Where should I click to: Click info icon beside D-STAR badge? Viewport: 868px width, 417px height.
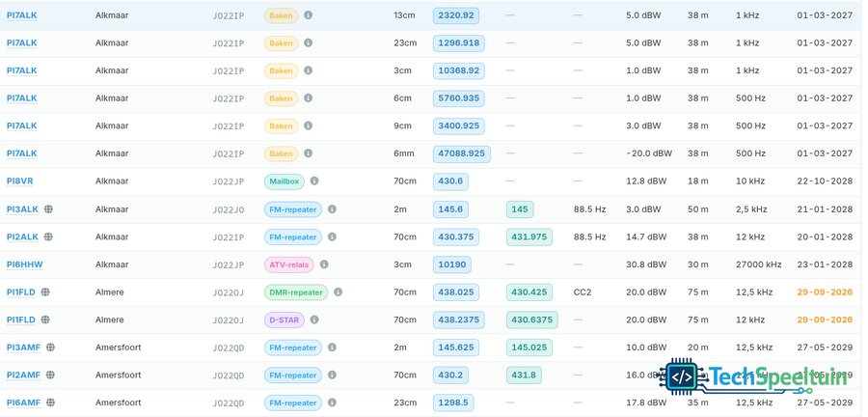pos(314,320)
